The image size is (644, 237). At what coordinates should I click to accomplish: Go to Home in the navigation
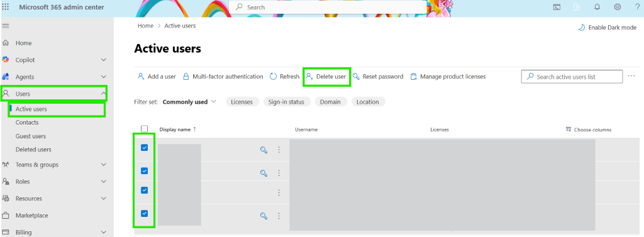(x=23, y=43)
